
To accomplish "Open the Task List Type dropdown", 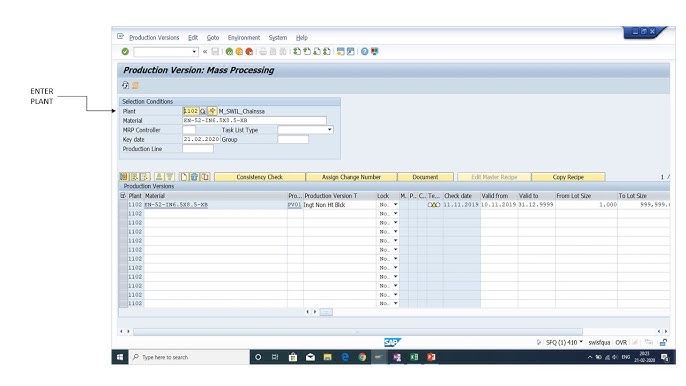I will click(329, 130).
